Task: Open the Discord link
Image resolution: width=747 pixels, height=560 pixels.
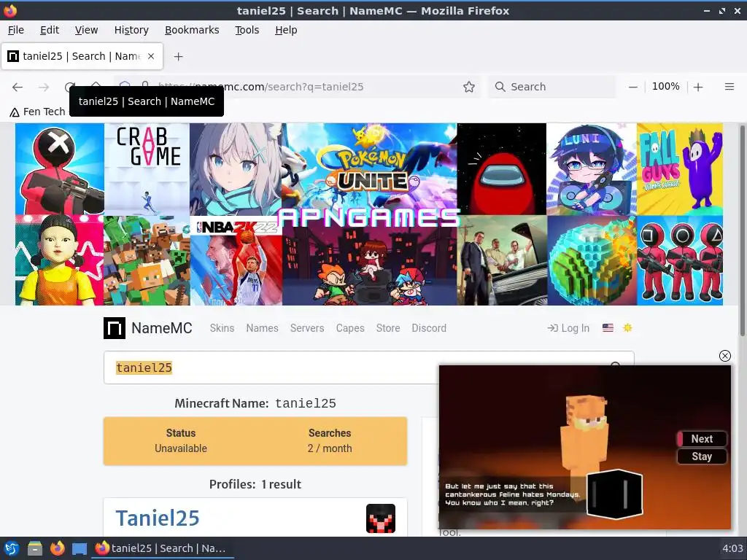Action: [x=429, y=328]
